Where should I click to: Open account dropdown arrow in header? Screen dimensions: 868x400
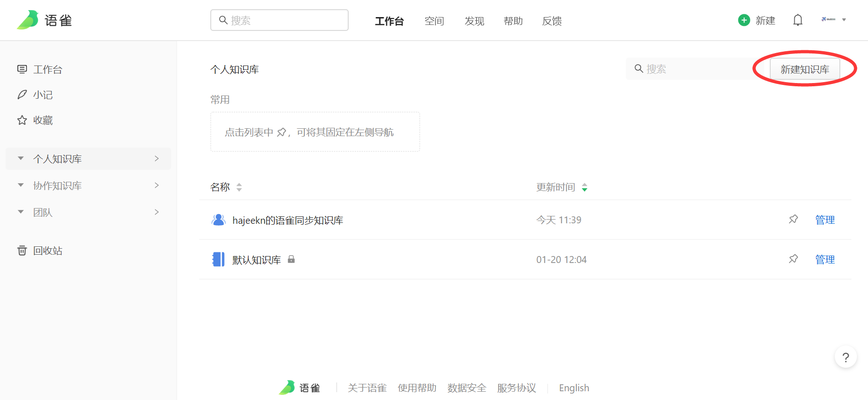point(844,20)
